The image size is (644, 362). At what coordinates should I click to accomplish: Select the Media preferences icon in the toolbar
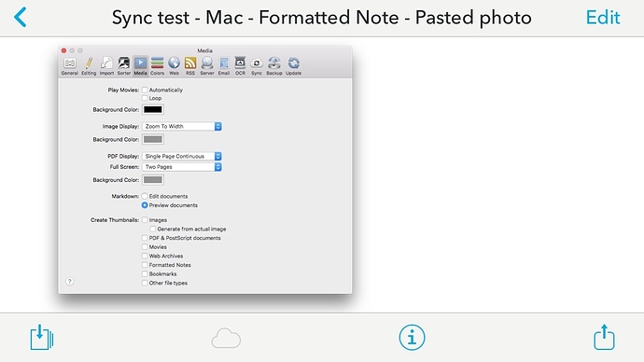140,66
